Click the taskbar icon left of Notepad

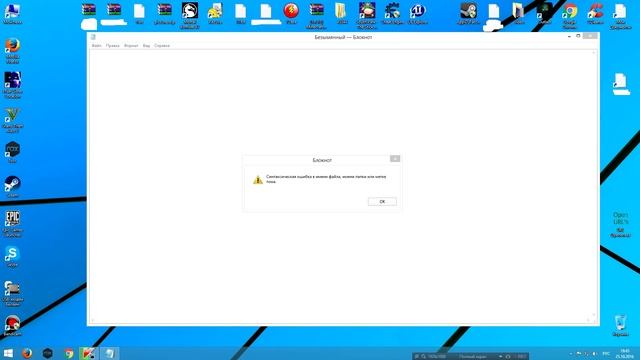point(89,353)
